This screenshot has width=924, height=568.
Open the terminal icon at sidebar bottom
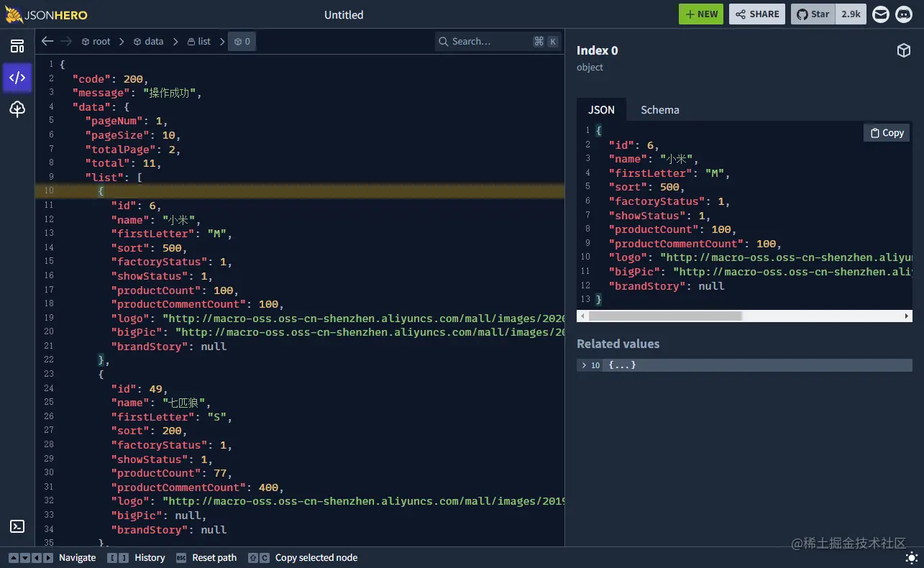[x=17, y=526]
